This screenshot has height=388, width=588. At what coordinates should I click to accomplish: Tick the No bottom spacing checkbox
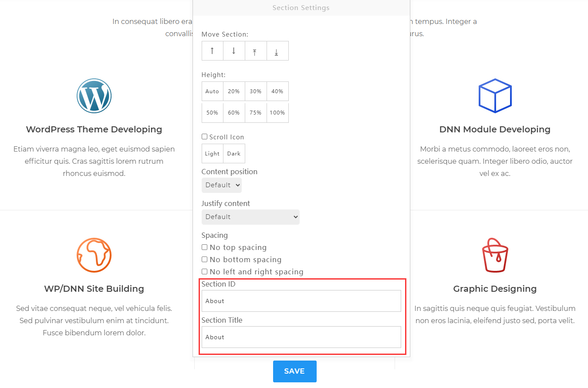coord(204,260)
